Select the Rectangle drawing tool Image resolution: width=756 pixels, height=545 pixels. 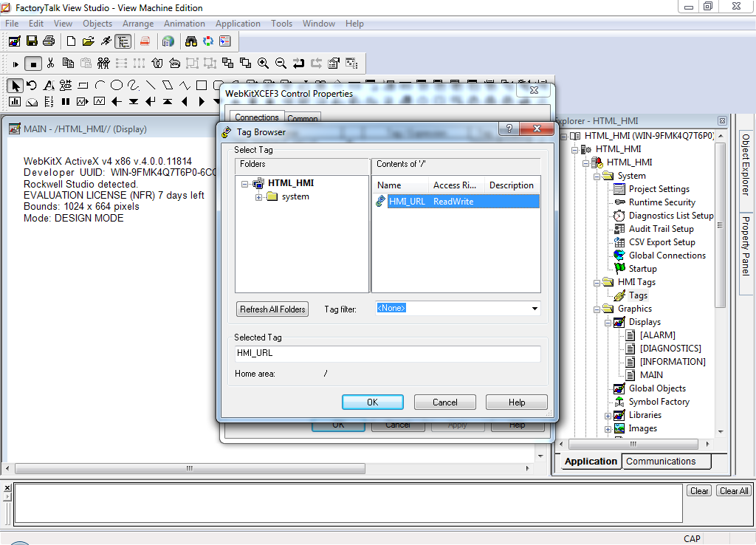[202, 86]
